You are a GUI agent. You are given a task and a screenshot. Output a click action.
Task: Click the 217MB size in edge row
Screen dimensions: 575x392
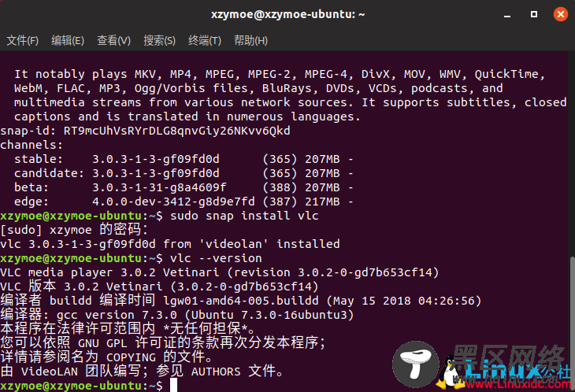322,202
